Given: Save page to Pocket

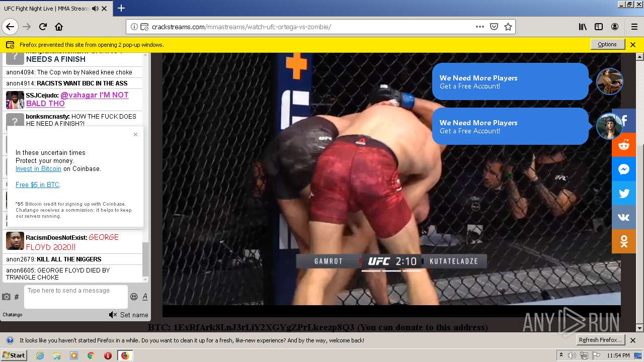Looking at the screenshot, I should [x=494, y=27].
